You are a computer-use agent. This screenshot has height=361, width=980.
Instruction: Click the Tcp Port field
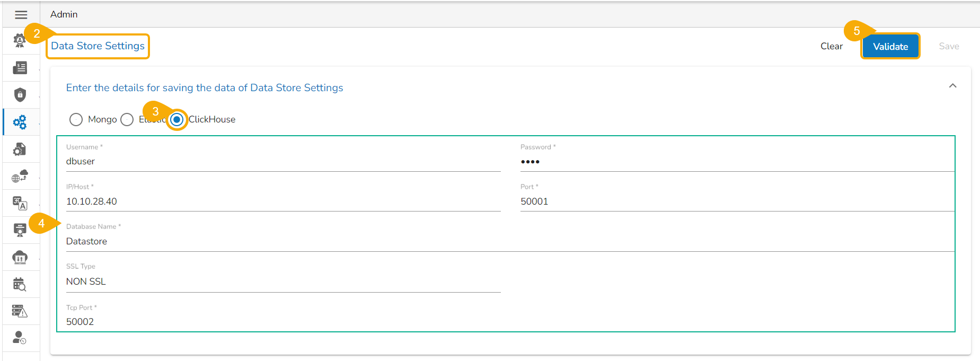pyautogui.click(x=283, y=322)
